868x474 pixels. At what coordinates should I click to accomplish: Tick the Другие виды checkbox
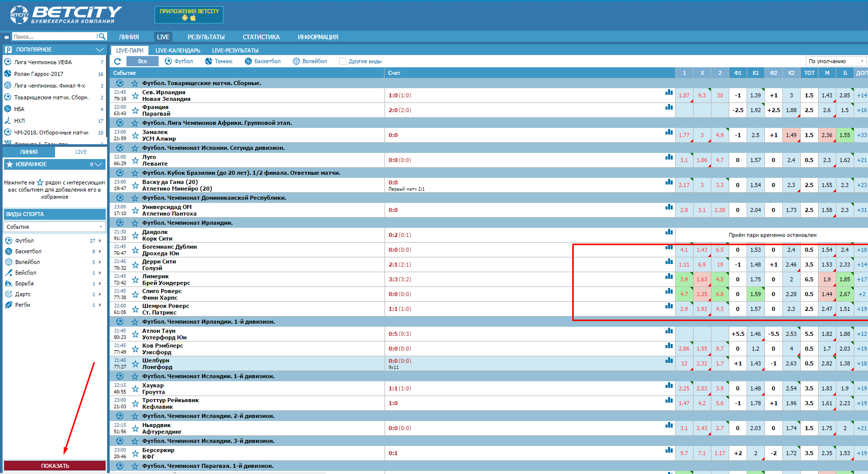[343, 61]
